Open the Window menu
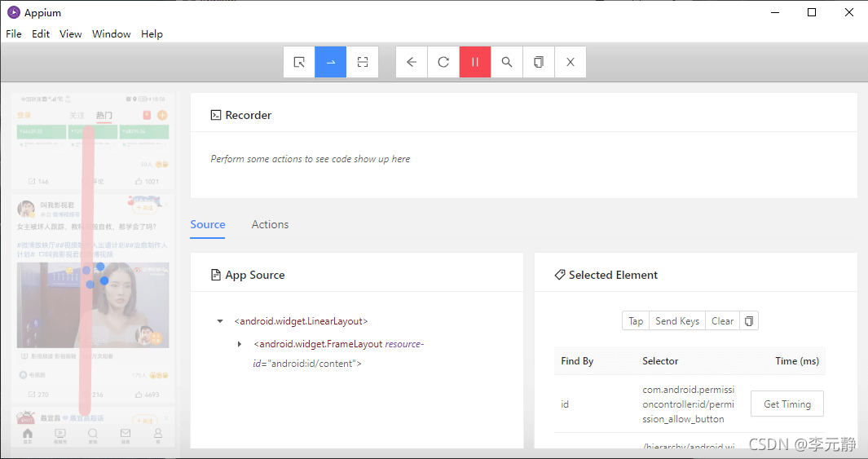The image size is (868, 459). pos(112,34)
